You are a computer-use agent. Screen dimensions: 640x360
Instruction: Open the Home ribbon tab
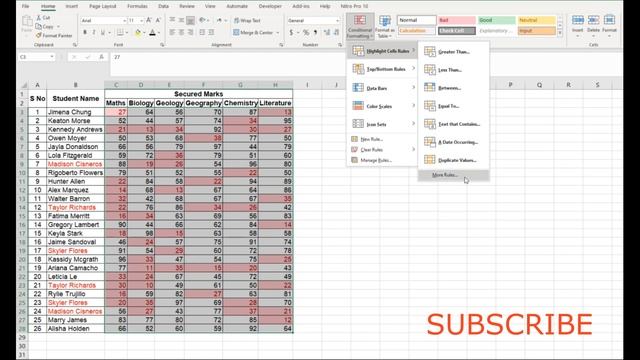click(x=48, y=7)
